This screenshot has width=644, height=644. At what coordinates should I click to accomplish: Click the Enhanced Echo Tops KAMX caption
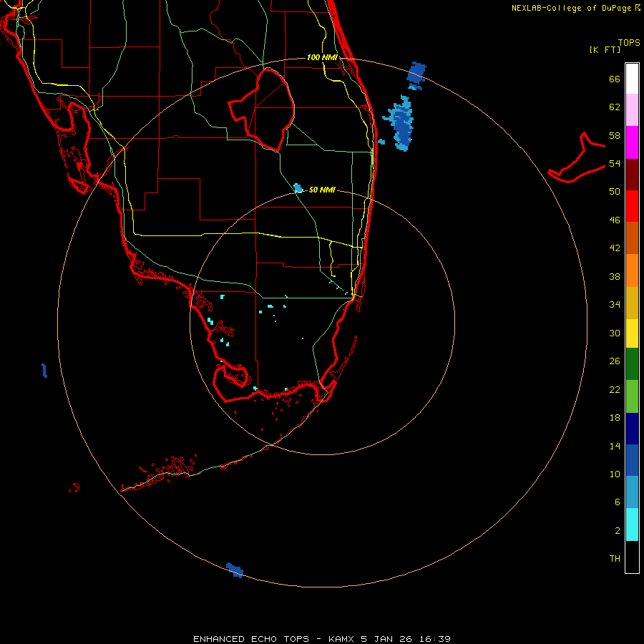point(322,639)
